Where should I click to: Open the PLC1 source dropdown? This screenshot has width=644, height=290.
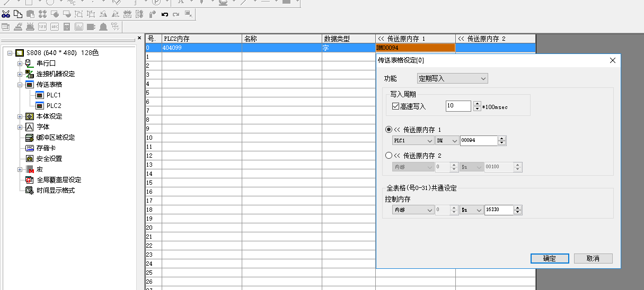(413, 141)
